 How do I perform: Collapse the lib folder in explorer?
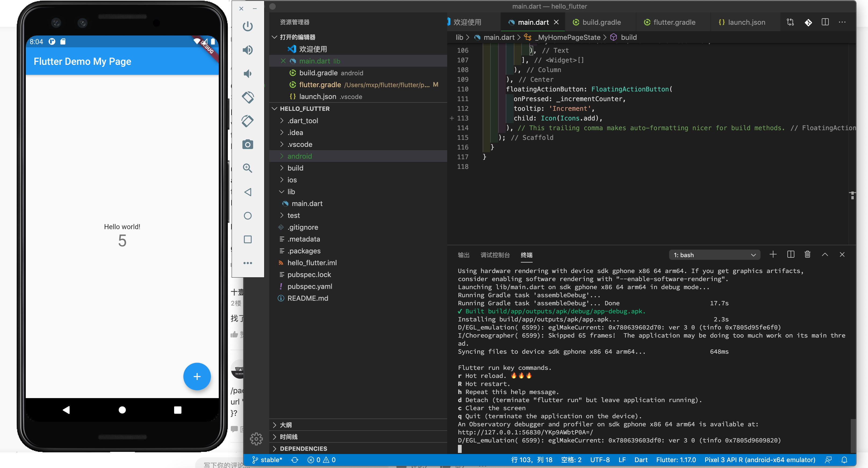click(x=291, y=192)
